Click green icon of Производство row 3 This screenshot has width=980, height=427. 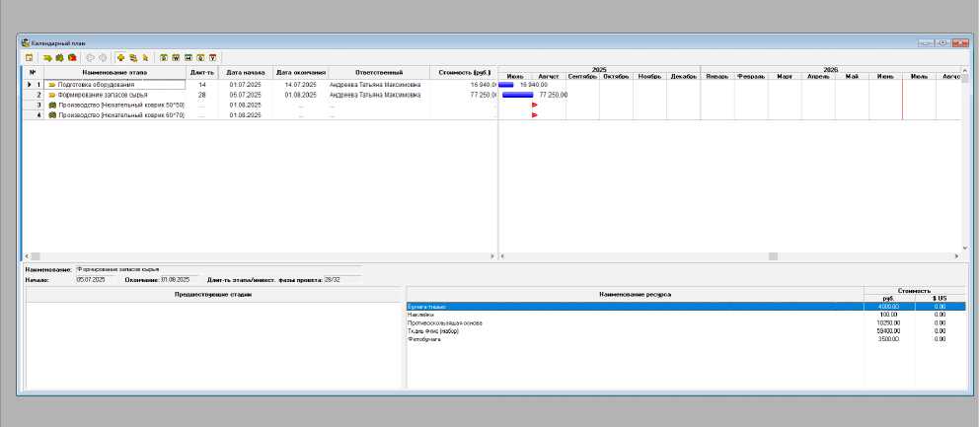click(52, 106)
